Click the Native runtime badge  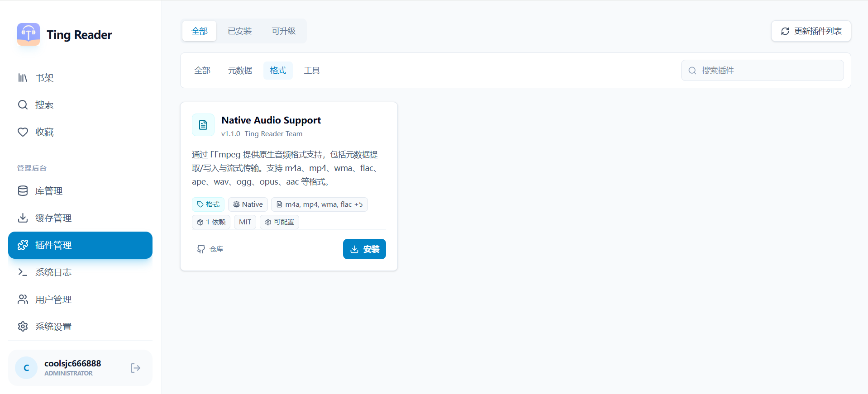pyautogui.click(x=248, y=204)
